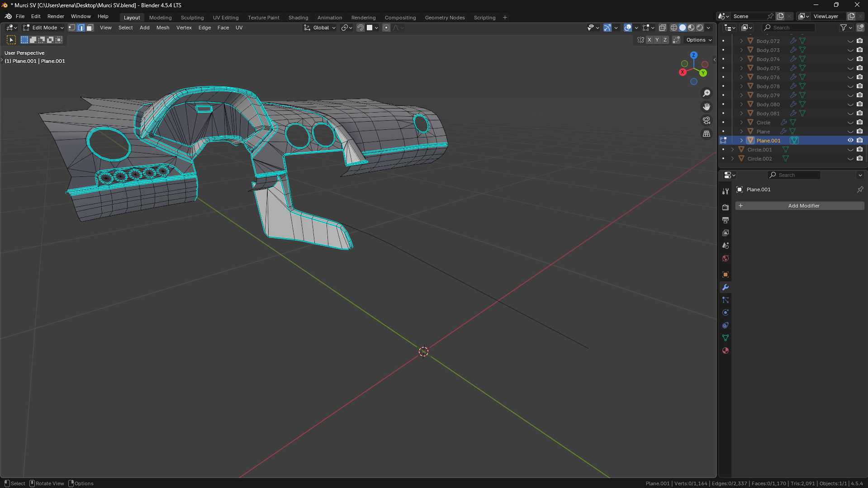Viewport: 868px width, 488px height.
Task: Toggle X axis mesh symmetry
Action: [x=649, y=40]
